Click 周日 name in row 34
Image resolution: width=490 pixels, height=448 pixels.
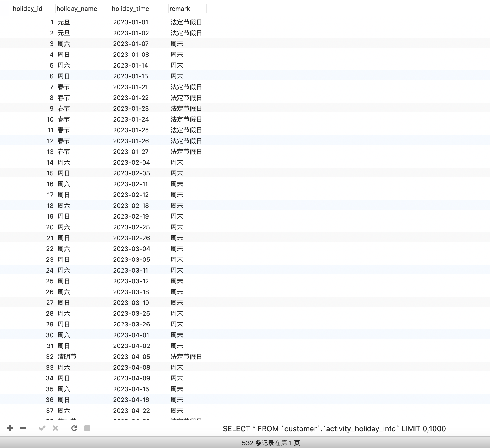click(x=64, y=378)
